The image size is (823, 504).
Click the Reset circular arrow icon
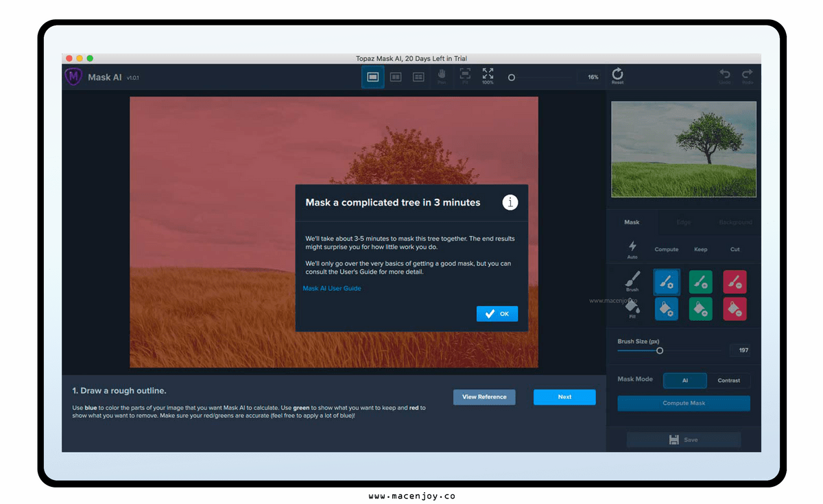[617, 76]
